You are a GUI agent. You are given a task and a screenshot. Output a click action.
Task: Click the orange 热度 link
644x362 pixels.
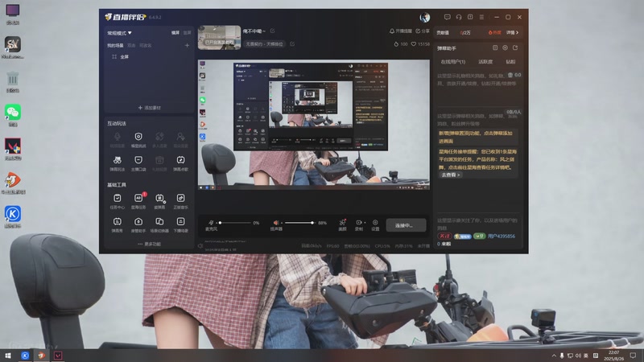pos(495,32)
